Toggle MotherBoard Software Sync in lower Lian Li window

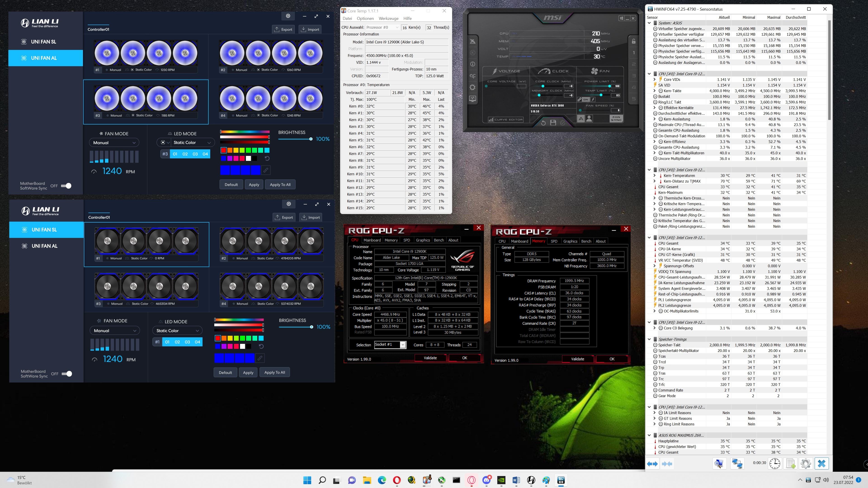[x=67, y=373]
